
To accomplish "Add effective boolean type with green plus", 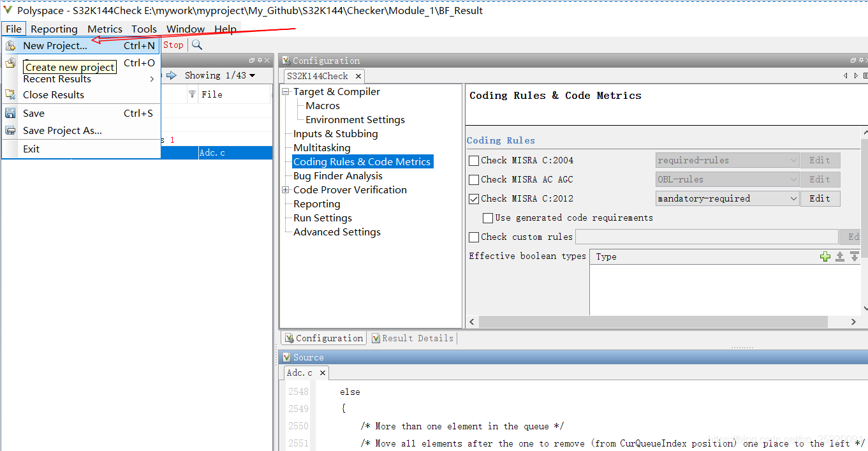I will click(825, 256).
